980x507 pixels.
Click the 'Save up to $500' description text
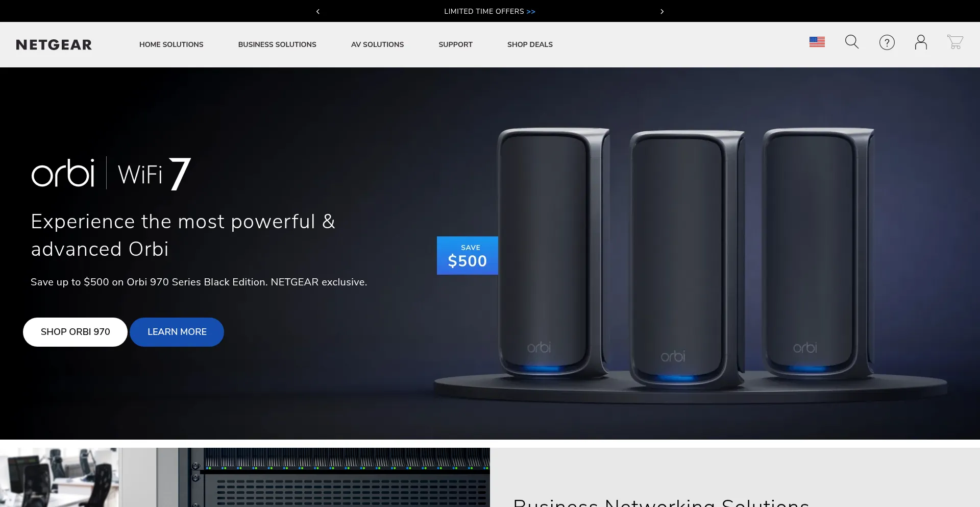click(199, 282)
